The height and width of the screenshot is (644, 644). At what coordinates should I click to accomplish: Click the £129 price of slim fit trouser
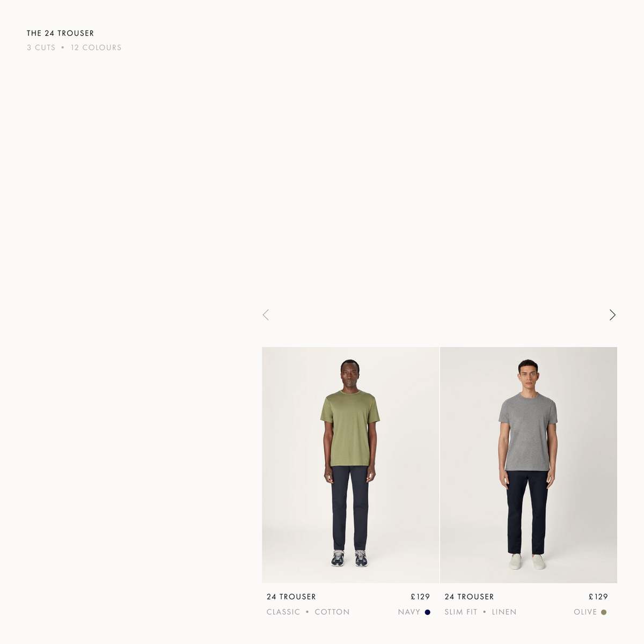598,597
